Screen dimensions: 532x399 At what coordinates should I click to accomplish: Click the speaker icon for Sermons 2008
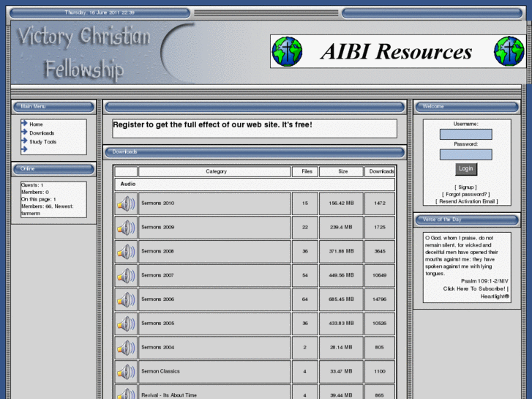(x=126, y=252)
